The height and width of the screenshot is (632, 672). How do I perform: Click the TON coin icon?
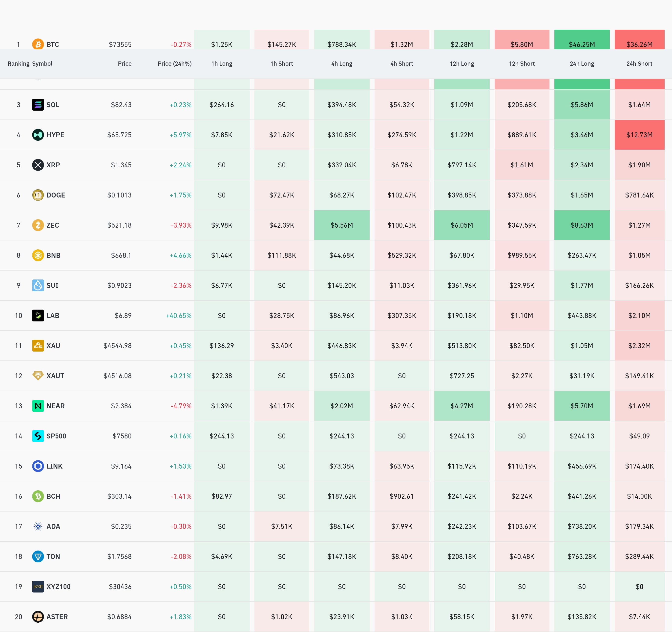click(38, 556)
